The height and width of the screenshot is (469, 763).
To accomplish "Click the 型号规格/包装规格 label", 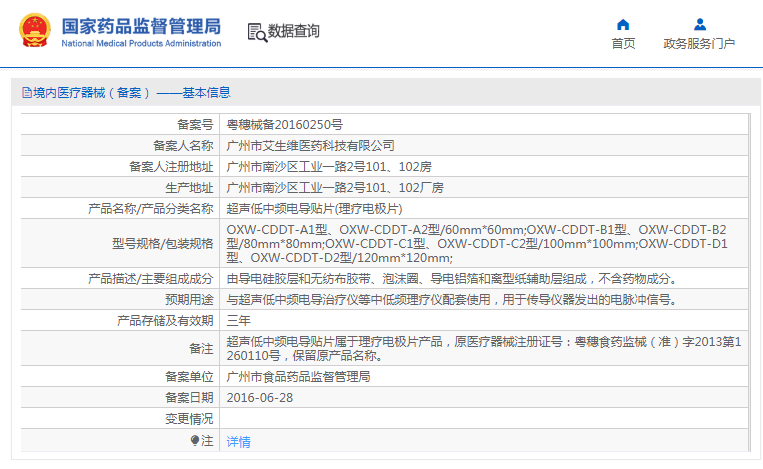I will click(x=163, y=243).
